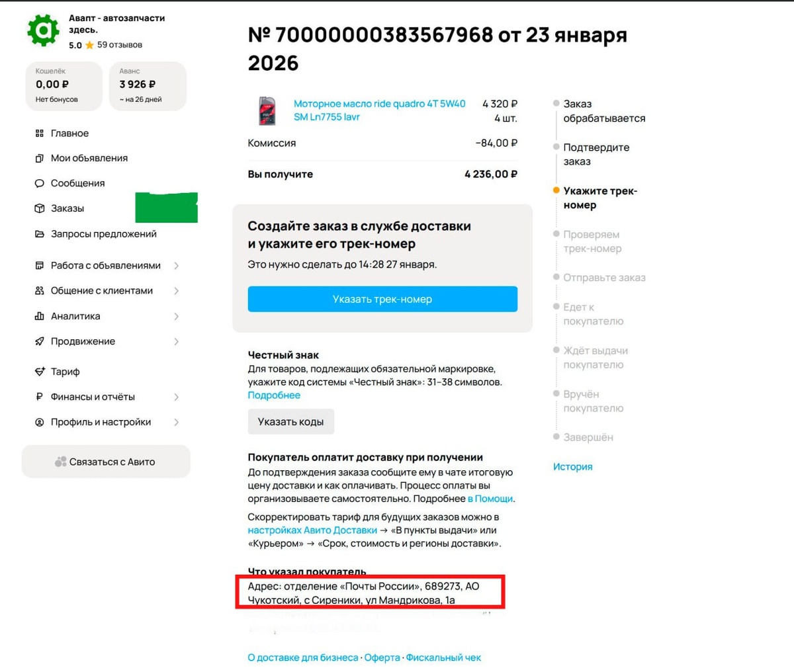Click the Связаться с Авито button
Viewport: 794px width, 672px height.
coord(106,462)
